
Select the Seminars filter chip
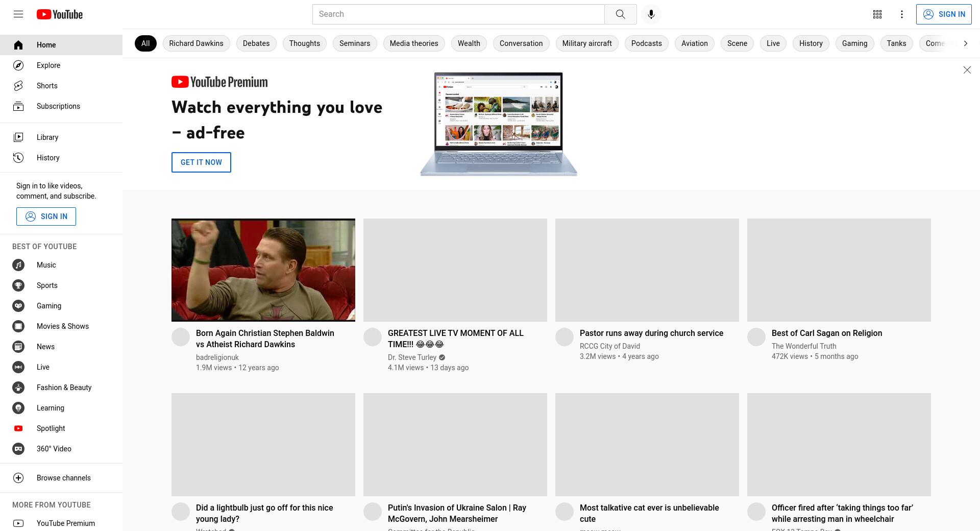[x=355, y=43]
